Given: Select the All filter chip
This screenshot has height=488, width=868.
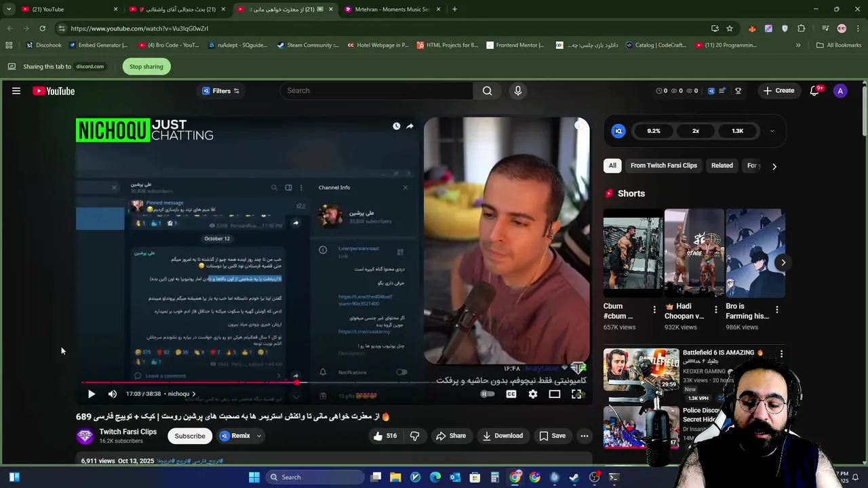Looking at the screenshot, I should click(612, 165).
